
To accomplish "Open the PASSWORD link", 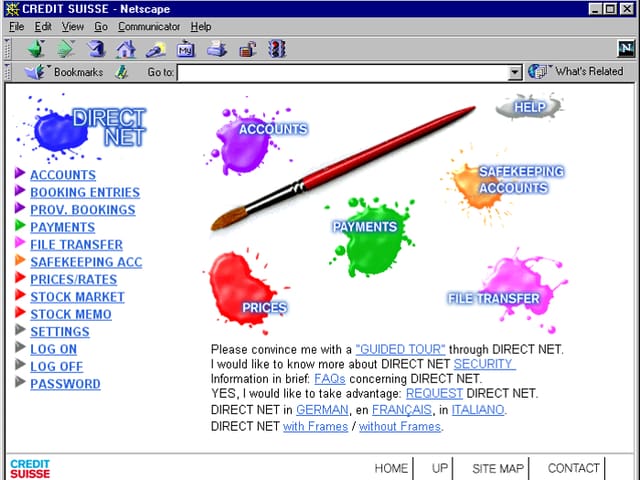I will point(65,384).
